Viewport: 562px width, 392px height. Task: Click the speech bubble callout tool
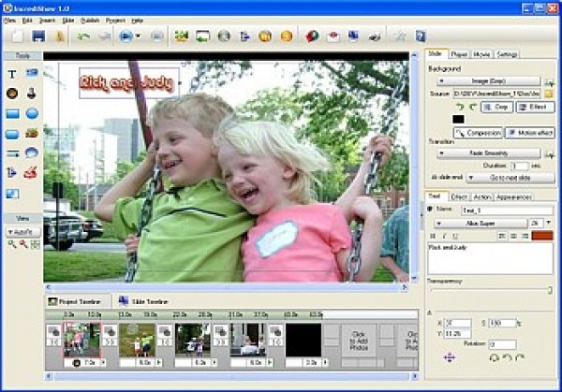coord(32,152)
